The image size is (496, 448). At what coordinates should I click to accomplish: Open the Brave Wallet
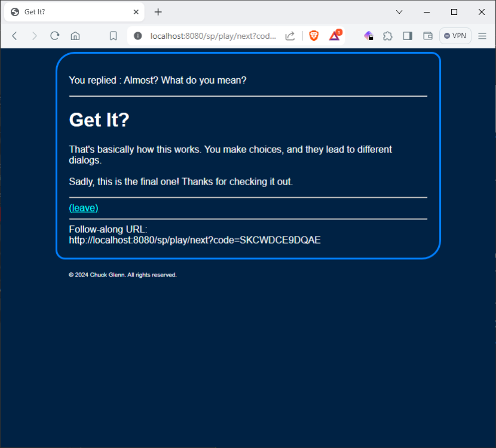428,36
